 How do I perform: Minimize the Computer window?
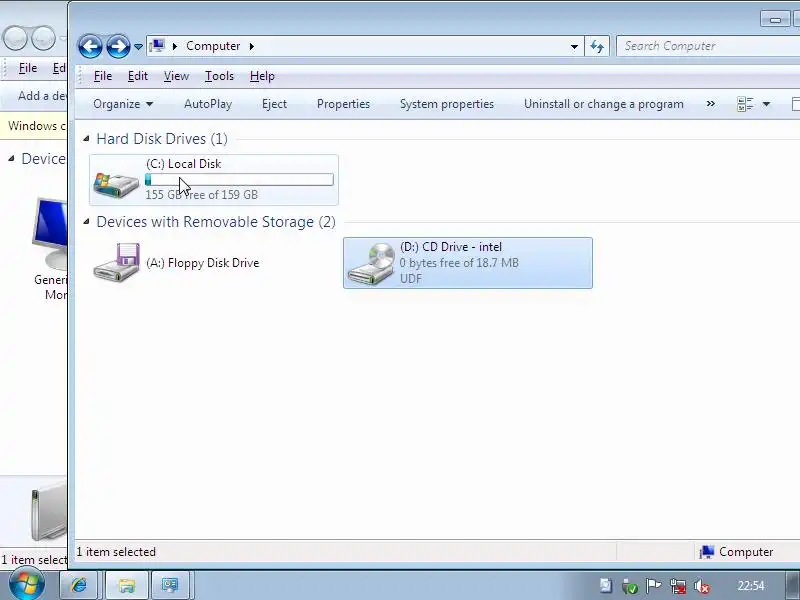pos(776,19)
